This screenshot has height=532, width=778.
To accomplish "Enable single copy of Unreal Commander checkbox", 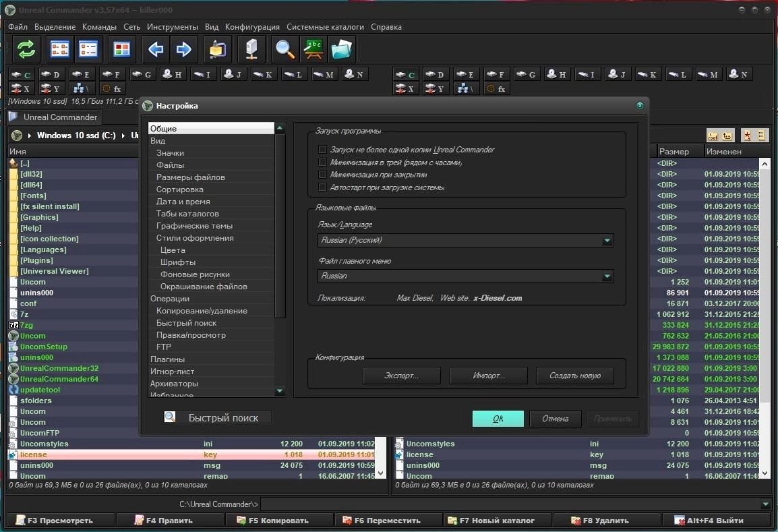I will (322, 150).
